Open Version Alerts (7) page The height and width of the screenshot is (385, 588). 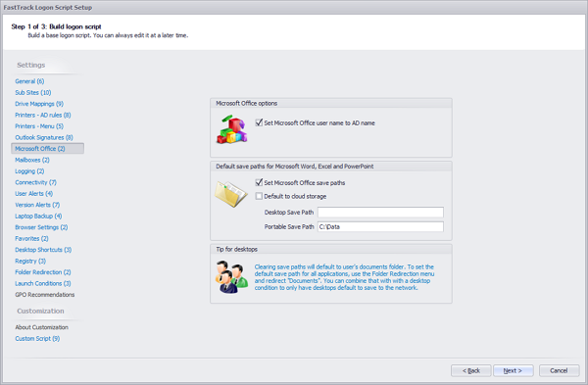[37, 205]
